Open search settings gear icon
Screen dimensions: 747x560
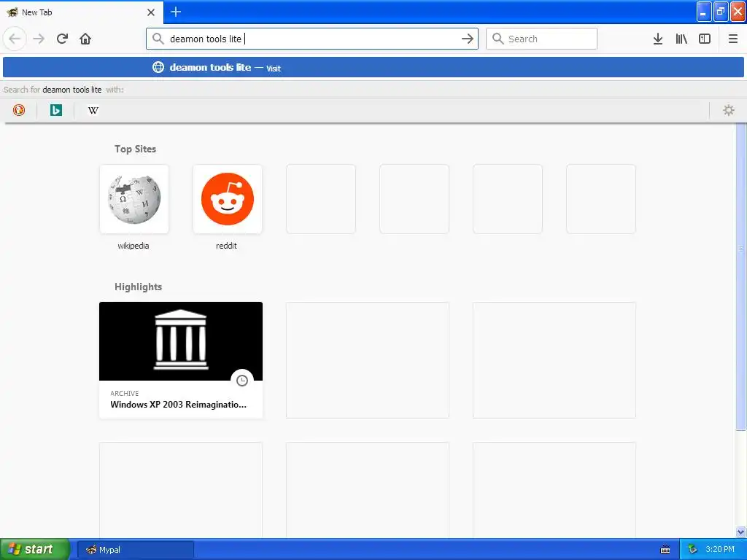729,111
